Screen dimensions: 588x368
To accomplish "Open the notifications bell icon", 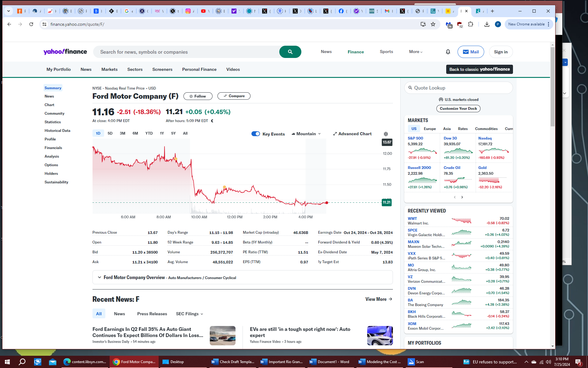I will pos(448,52).
